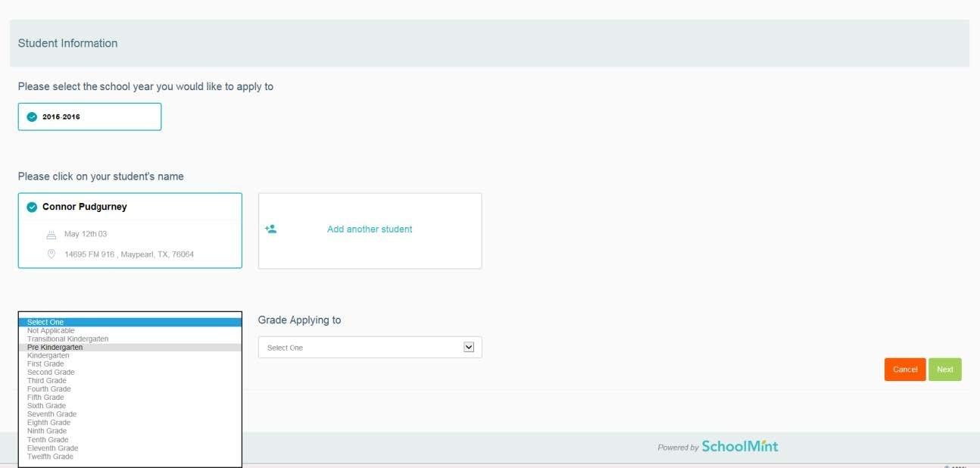Click the location pin icon on student card
980x468 pixels.
point(51,254)
